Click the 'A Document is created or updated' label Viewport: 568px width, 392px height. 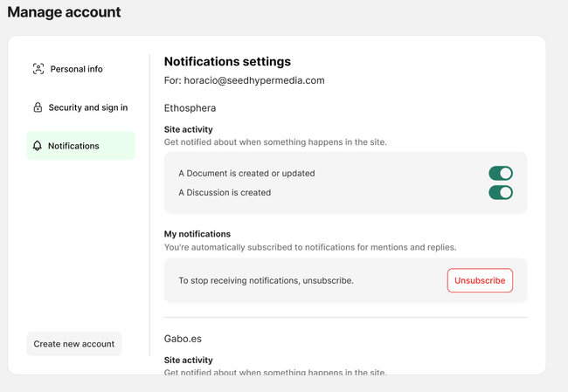[246, 173]
